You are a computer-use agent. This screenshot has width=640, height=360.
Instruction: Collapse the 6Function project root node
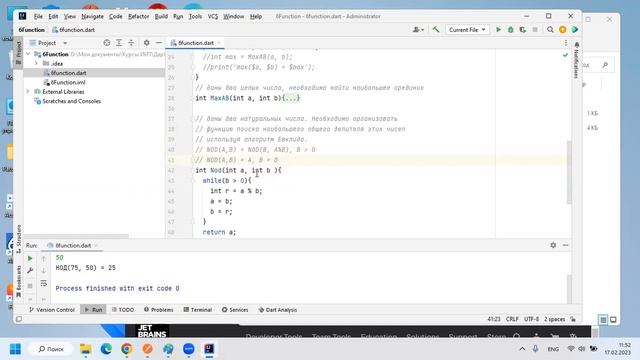pyautogui.click(x=28, y=54)
